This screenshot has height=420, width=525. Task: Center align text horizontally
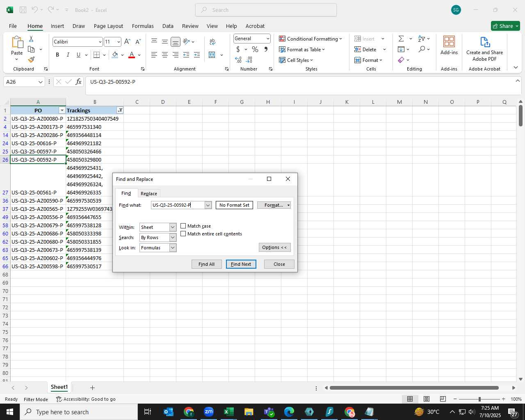coord(164,55)
